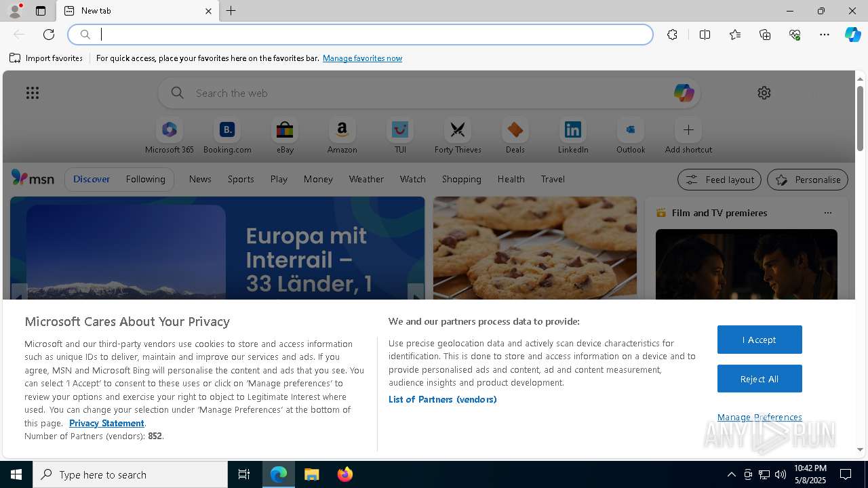868x488 pixels.
Task: Open Outlook shortcut
Action: (631, 136)
